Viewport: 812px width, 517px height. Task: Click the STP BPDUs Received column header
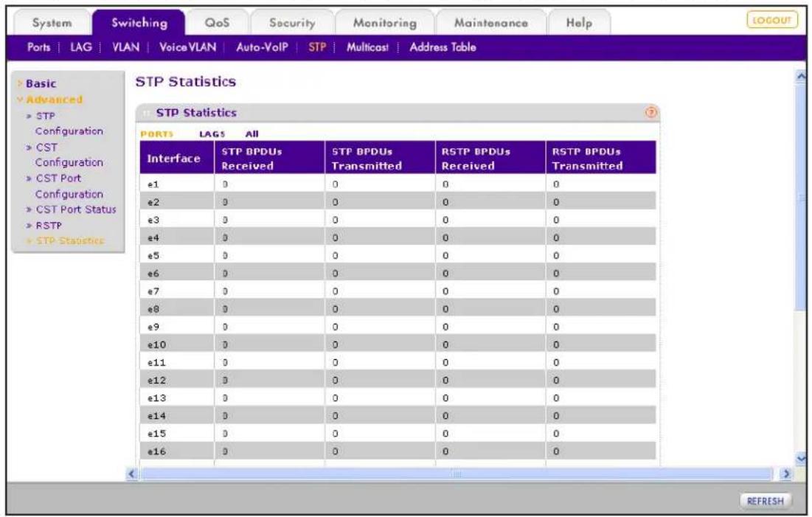pyautogui.click(x=269, y=158)
